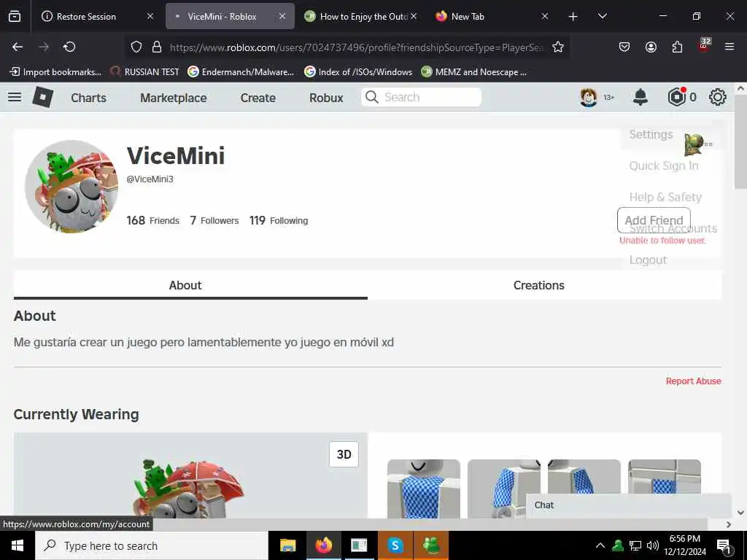Choose Settings from the gear menu
The image size is (747, 560).
pyautogui.click(x=651, y=134)
